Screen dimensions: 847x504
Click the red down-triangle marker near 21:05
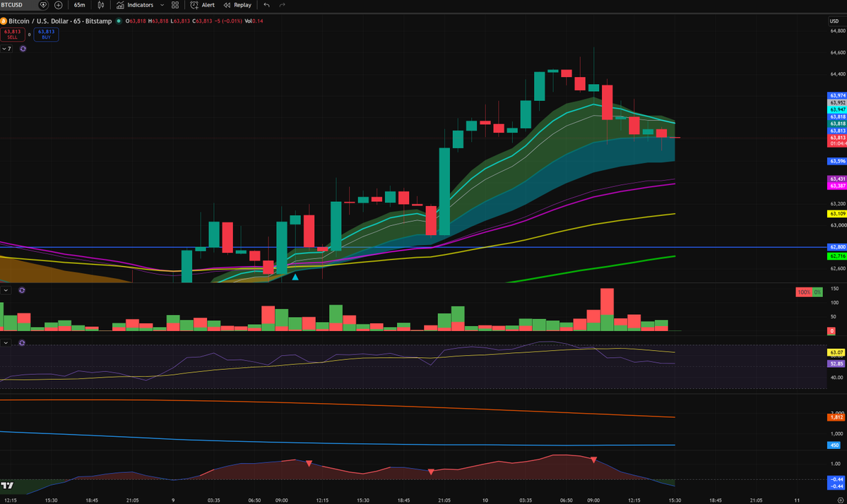pos(431,472)
